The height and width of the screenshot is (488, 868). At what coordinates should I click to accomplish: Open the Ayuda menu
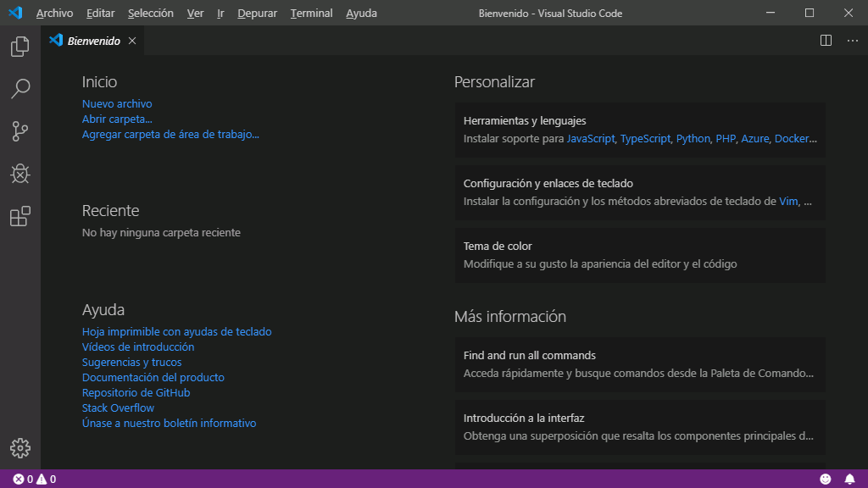361,14
